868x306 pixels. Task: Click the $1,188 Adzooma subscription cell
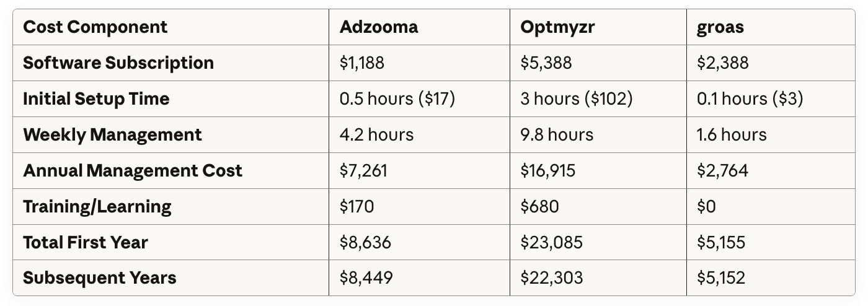coord(362,63)
